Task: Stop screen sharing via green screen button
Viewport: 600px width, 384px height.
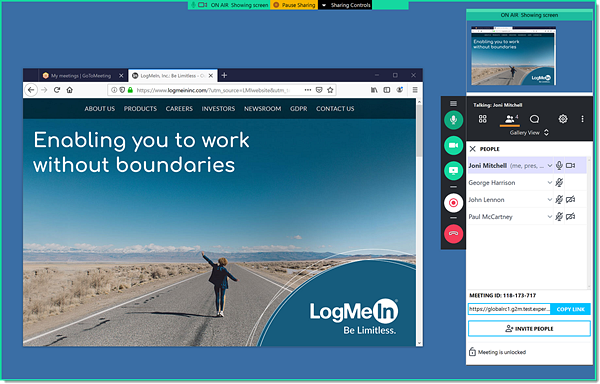Action: 453,171
